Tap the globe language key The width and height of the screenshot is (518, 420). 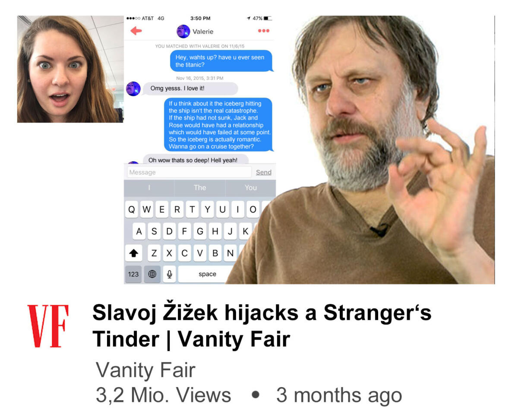152,274
